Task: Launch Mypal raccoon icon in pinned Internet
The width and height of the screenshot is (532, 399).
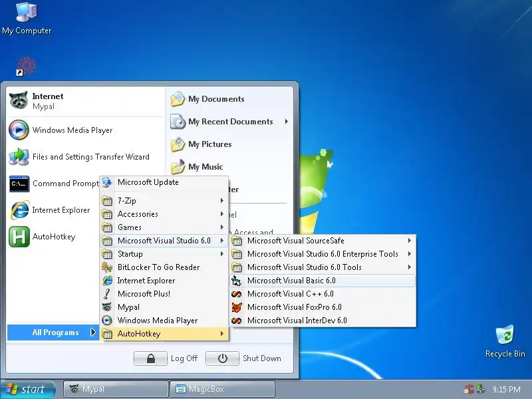Action: pos(19,100)
